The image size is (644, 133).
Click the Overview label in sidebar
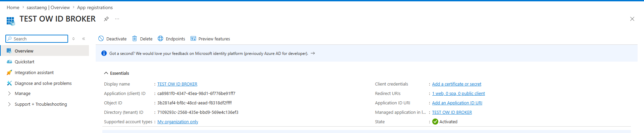coord(24,51)
